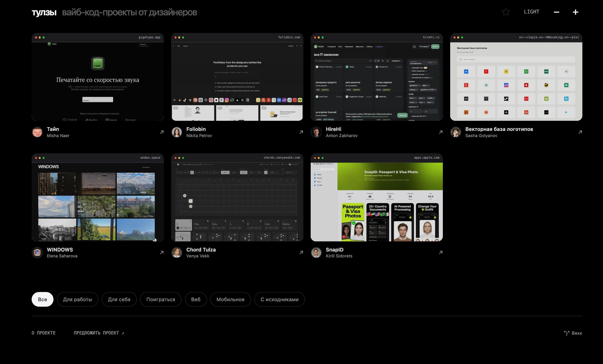Click the star favorite icon in header
The width and height of the screenshot is (603, 364).
[506, 12]
